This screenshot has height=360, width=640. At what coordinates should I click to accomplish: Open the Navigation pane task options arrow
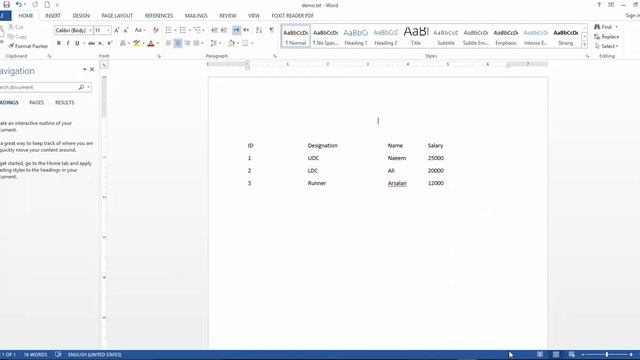84,69
